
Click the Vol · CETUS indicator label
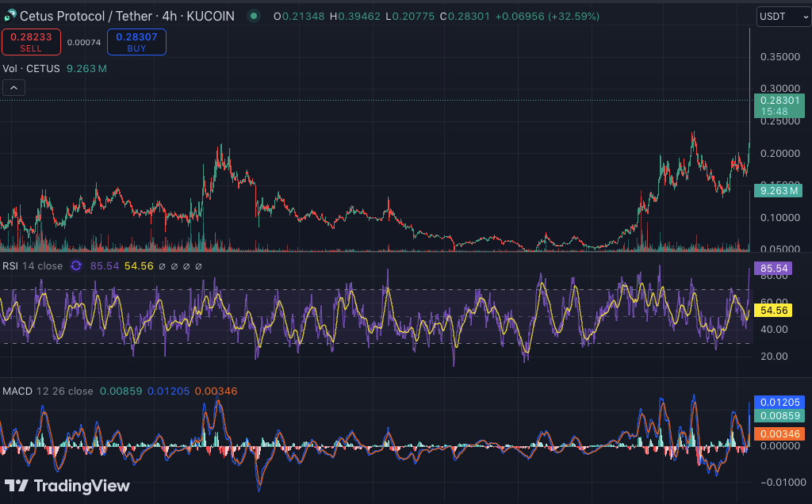[31, 68]
